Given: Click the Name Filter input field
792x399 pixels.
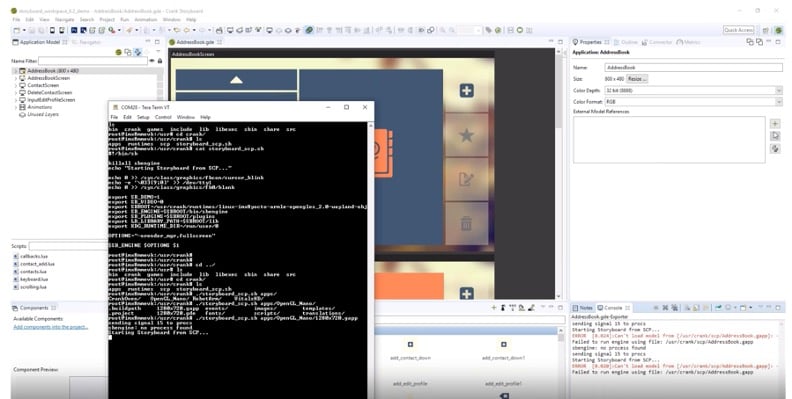Looking at the screenshot, I should click(93, 61).
